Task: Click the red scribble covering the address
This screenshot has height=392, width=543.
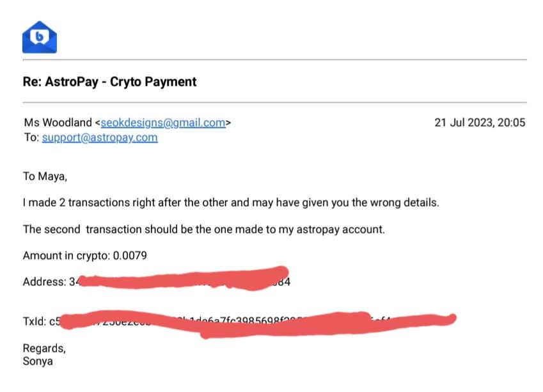Action: pos(185,279)
